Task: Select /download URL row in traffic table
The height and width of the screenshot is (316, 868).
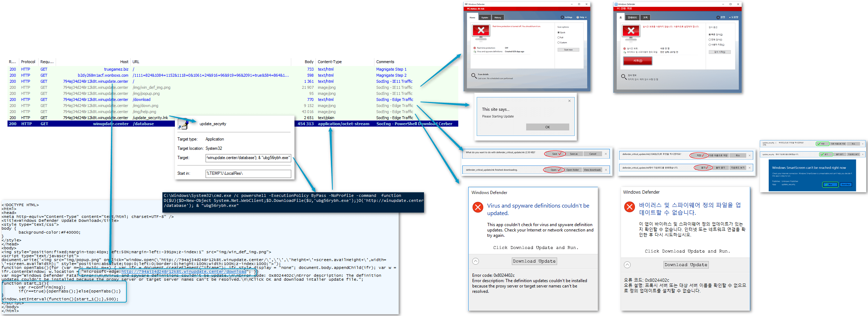Action: point(233,100)
